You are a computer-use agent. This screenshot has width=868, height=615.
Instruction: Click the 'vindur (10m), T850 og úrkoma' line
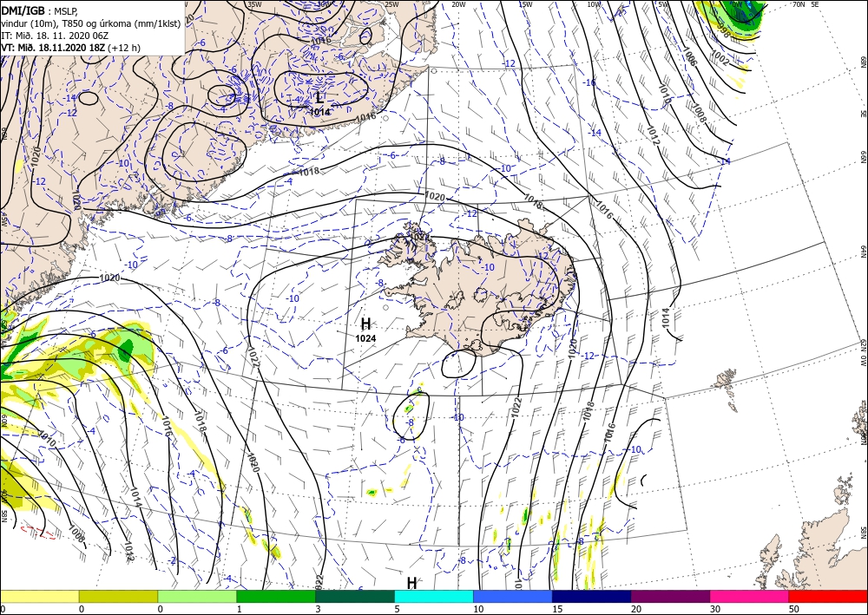tap(91, 23)
